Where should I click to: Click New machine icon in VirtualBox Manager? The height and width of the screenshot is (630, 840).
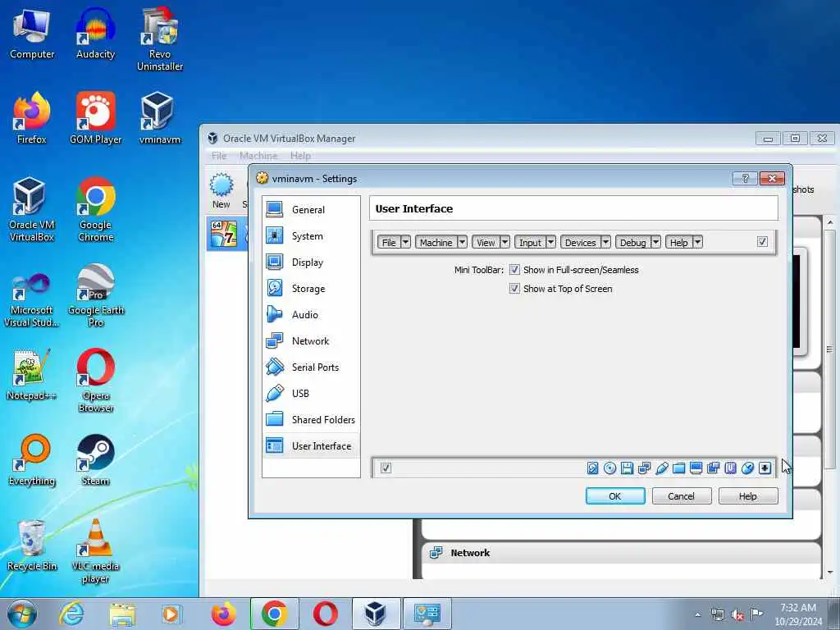[x=221, y=191]
